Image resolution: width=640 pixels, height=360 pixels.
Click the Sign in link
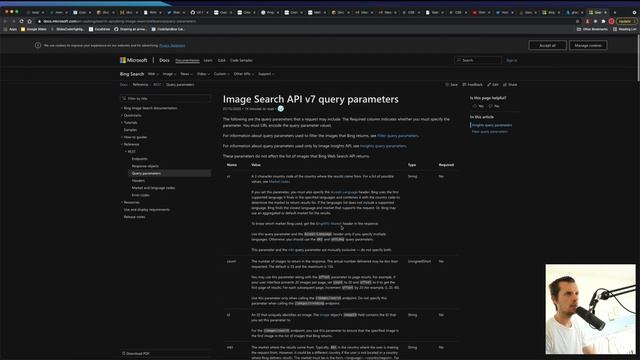coord(511,60)
